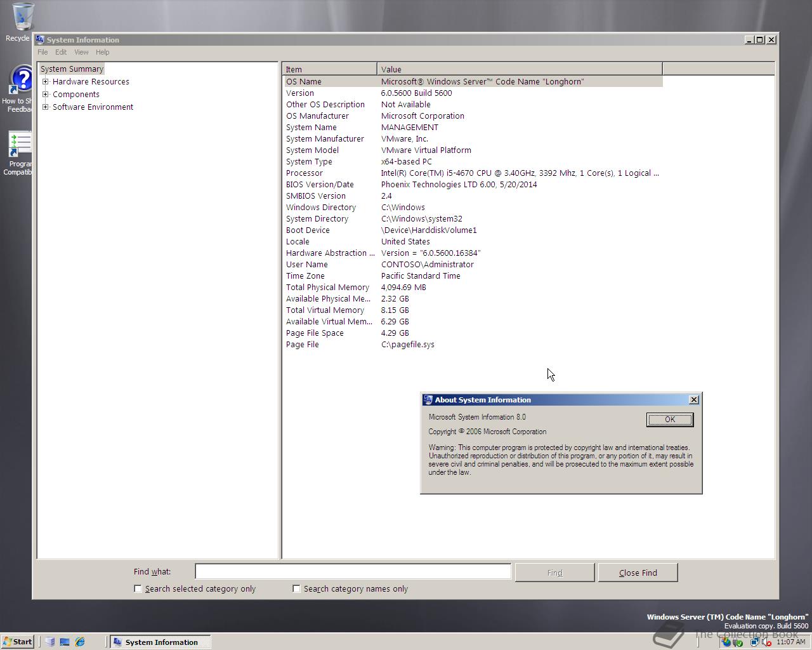Image resolution: width=812 pixels, height=650 pixels.
Task: Open the Server Manager quick launch icon
Action: tap(50, 642)
